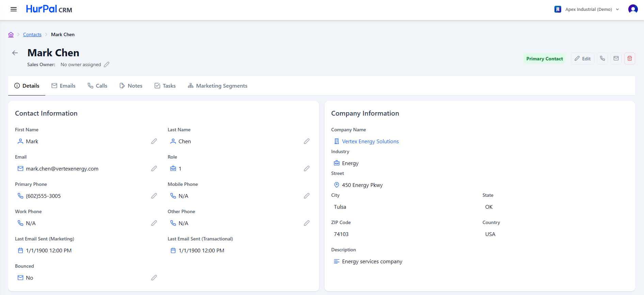Click the mark.chen@vertexenergy.com email address
Screen dimensions: 644x295
coord(62,168)
